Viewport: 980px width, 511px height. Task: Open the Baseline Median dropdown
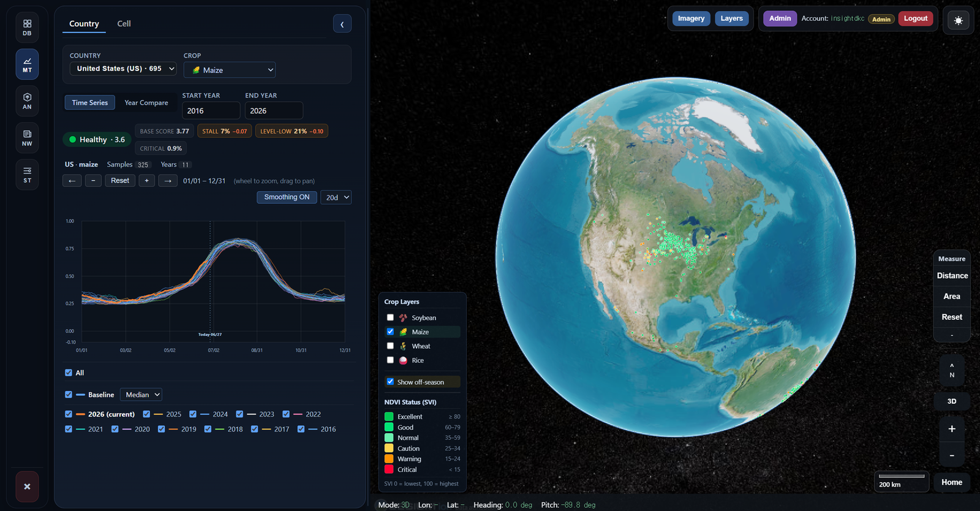[x=141, y=395]
